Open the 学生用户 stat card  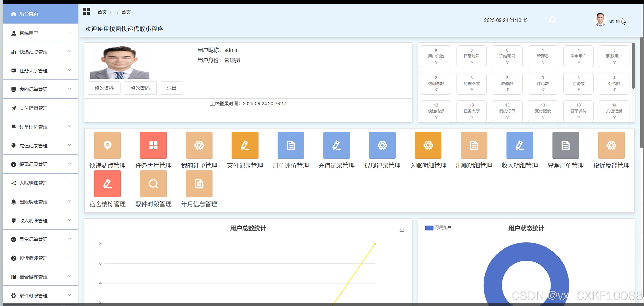[x=578, y=56]
